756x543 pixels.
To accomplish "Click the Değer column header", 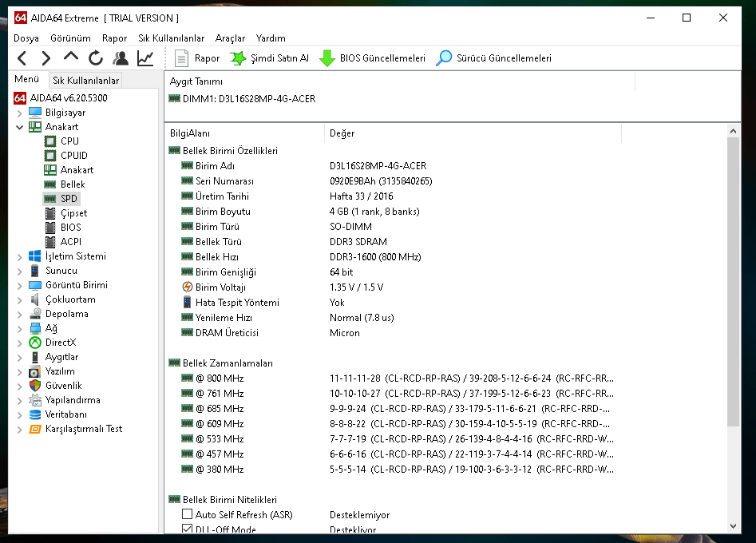I will pos(473,133).
